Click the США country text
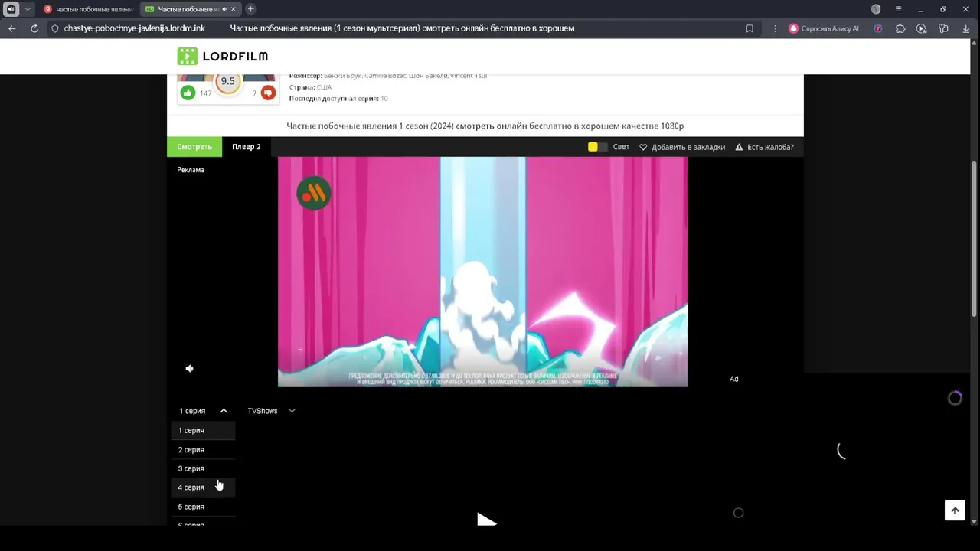Screen dimensions: 980x551 click(x=324, y=87)
